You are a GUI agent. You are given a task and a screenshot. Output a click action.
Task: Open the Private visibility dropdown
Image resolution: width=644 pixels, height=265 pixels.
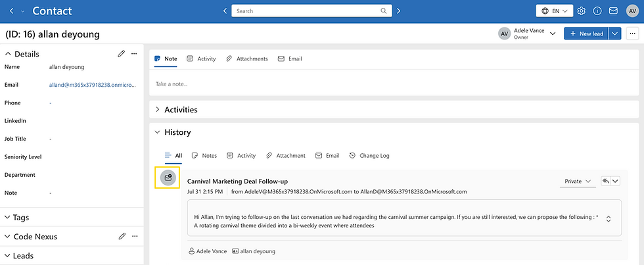(x=578, y=181)
